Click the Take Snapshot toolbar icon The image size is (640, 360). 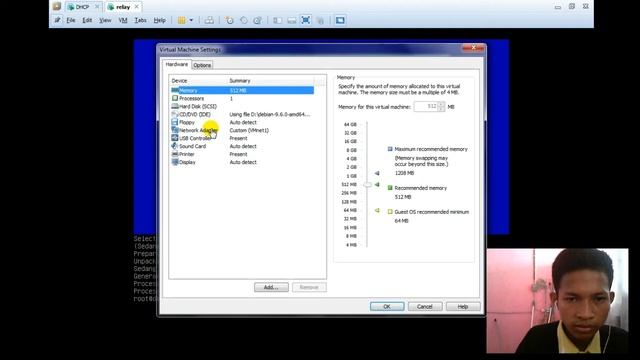coord(229,20)
